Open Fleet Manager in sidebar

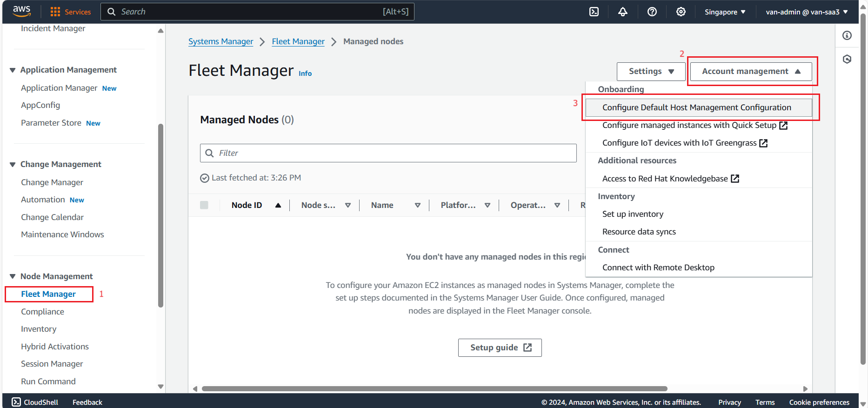pos(48,294)
